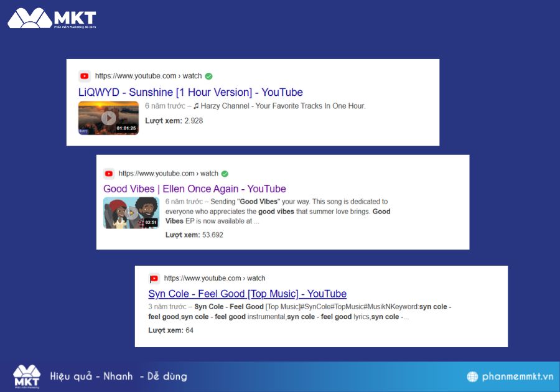Screen dimensions: 560x392
Task: Click the YouTube favicon of the LiQWYD result
Action: pos(85,76)
